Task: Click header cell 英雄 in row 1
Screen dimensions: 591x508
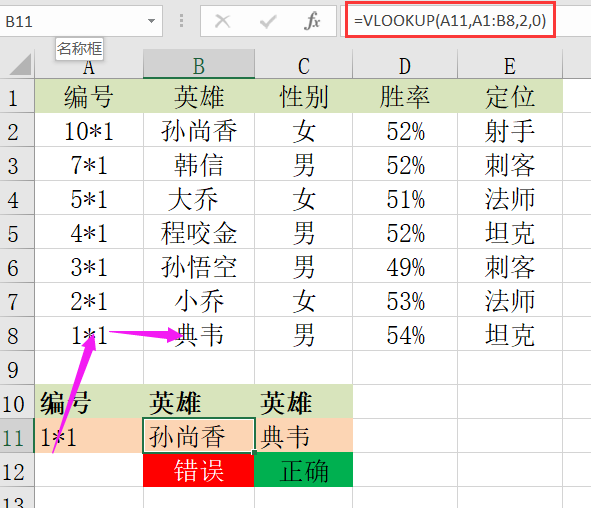Action: pos(199,96)
